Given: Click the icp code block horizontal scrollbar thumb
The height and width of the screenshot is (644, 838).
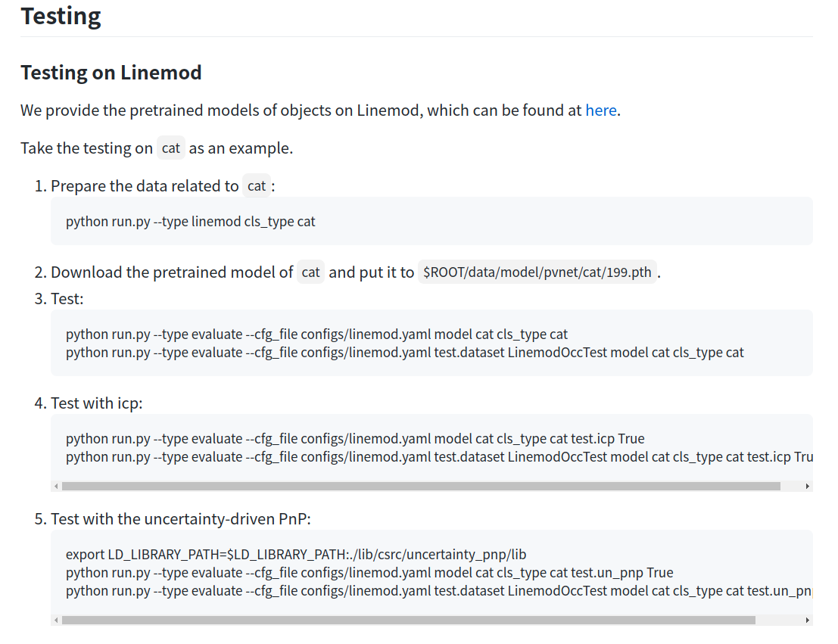Looking at the screenshot, I should (x=421, y=486).
